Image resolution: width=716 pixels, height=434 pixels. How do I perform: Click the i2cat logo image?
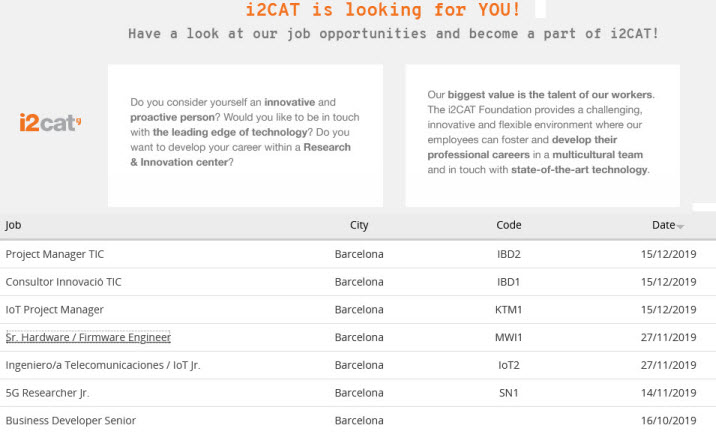click(x=50, y=122)
